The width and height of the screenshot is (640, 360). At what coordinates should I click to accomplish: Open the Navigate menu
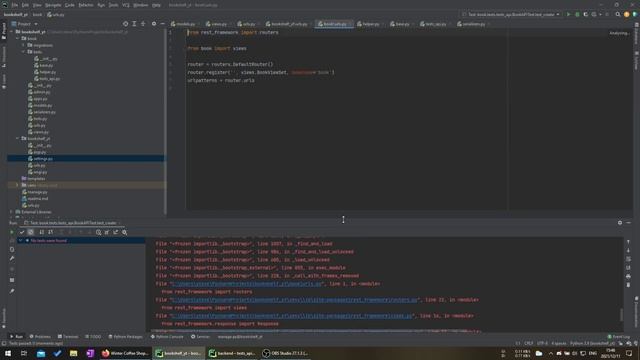click(53, 5)
